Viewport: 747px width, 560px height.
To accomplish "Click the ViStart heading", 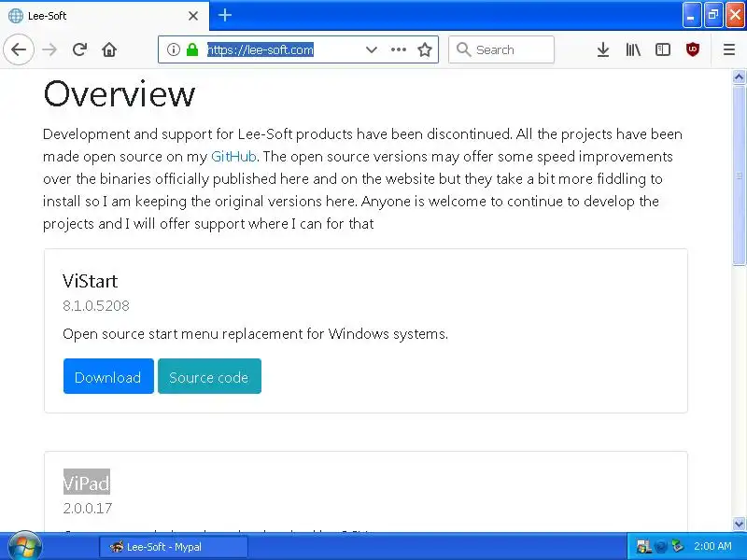I will [x=90, y=281].
